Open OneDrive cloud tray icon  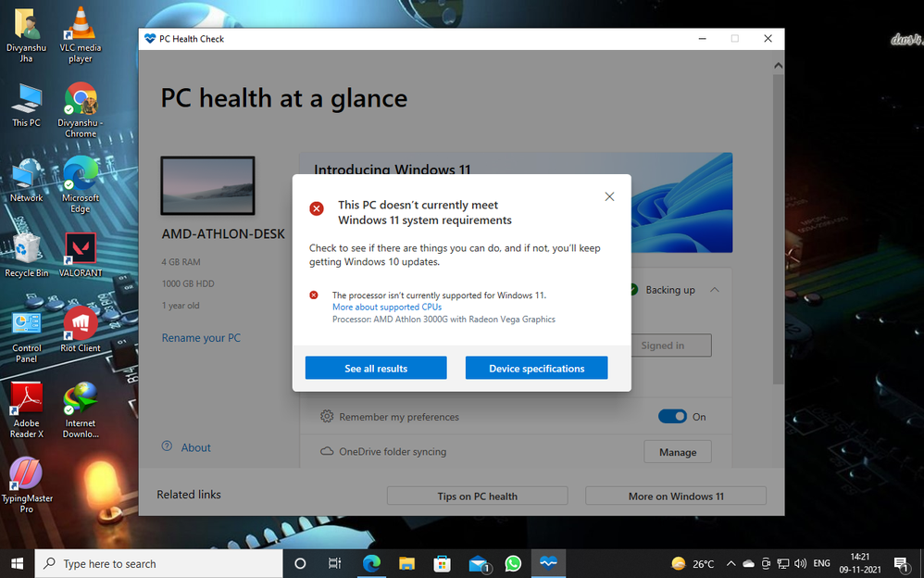(x=748, y=563)
